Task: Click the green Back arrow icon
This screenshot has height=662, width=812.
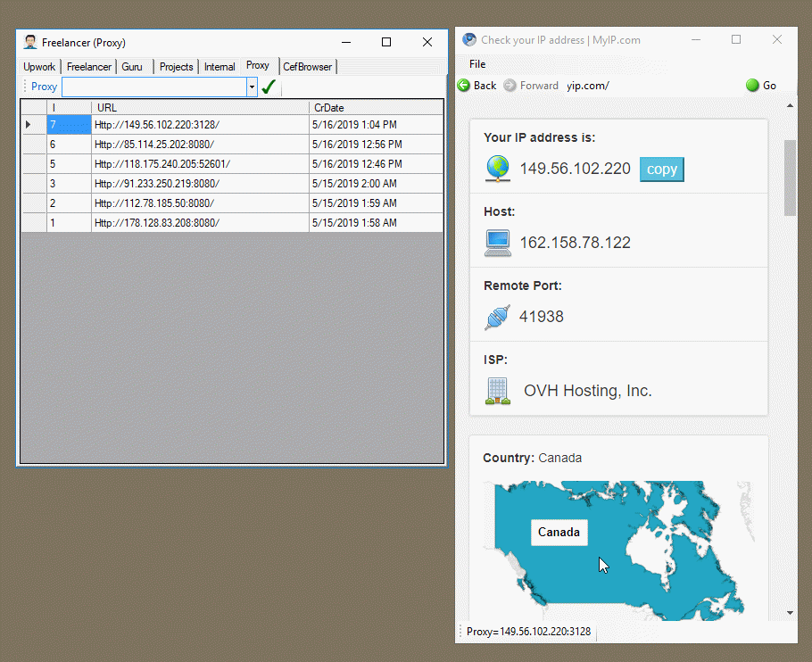Action: 464,86
